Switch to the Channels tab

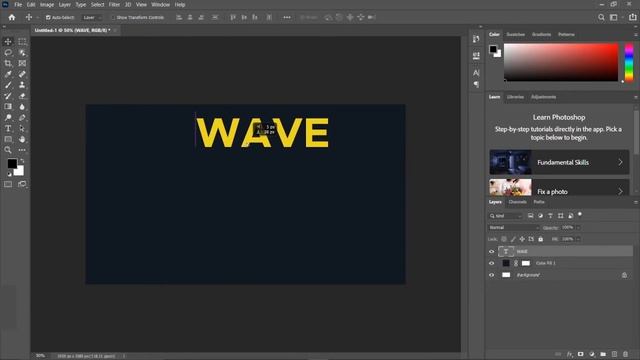(518, 202)
